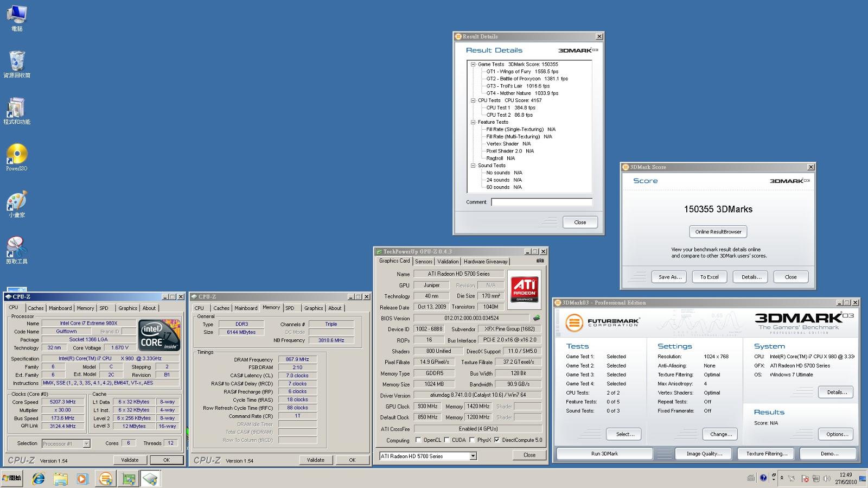The width and height of the screenshot is (868, 488).
Task: Open the Processor #1 selection dropdown in CPU-Z
Action: 86,443
